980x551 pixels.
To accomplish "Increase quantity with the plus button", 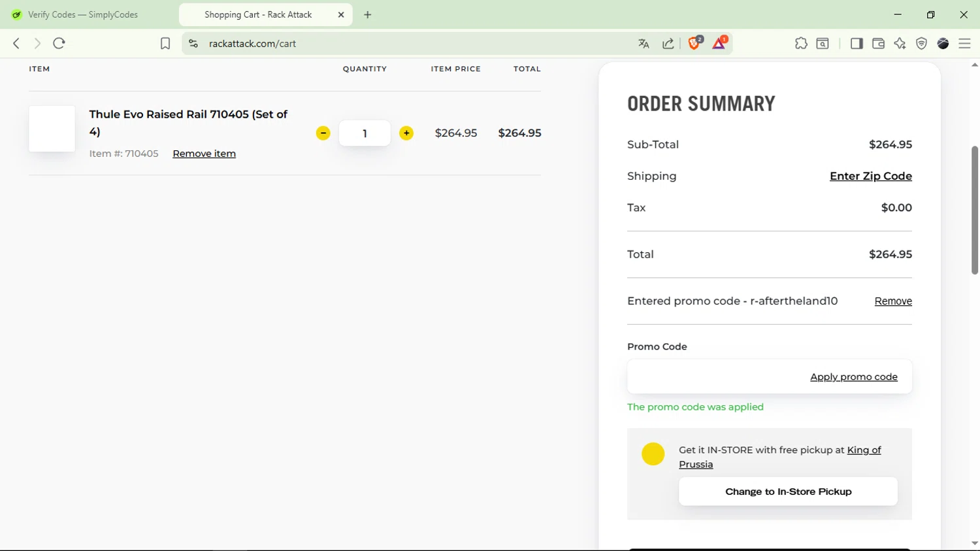I will tap(406, 133).
